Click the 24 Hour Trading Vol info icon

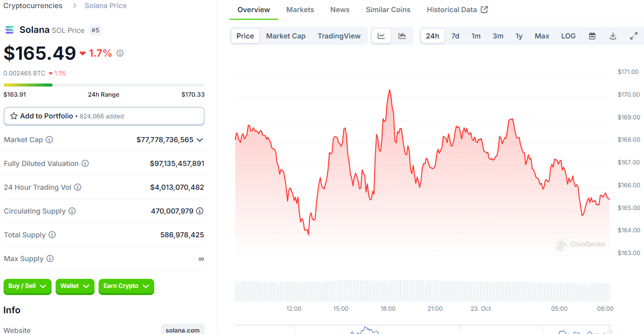(x=78, y=187)
